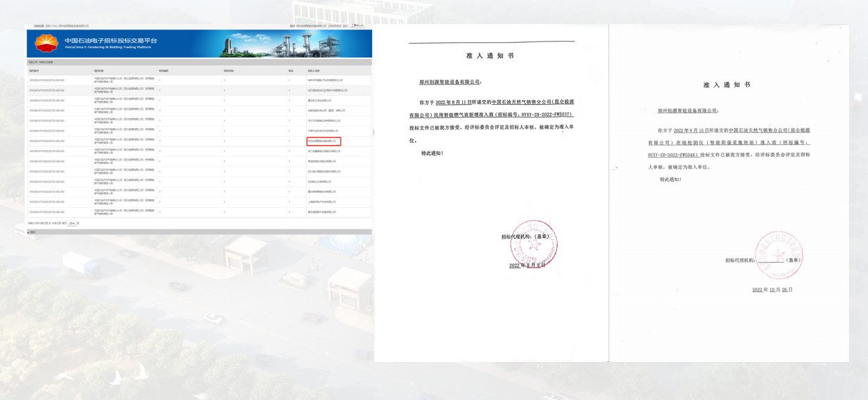Open the rows-per-page dropdown below the table
The height and width of the screenshot is (400, 868).
coord(72,223)
